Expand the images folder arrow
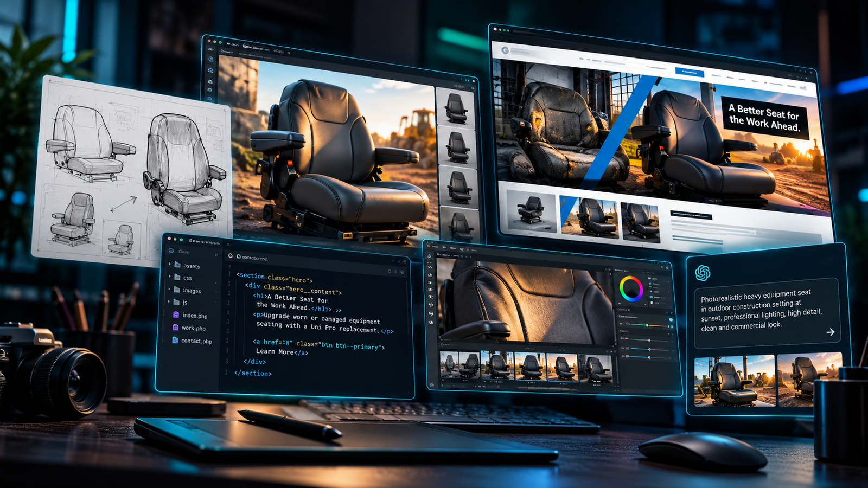This screenshot has height=488, width=868. point(169,289)
